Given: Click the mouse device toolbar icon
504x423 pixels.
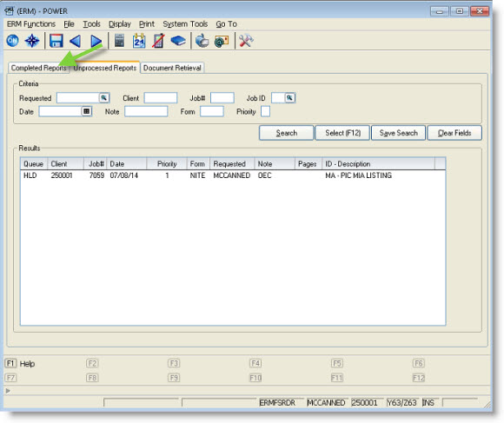Looking at the screenshot, I should tap(202, 41).
